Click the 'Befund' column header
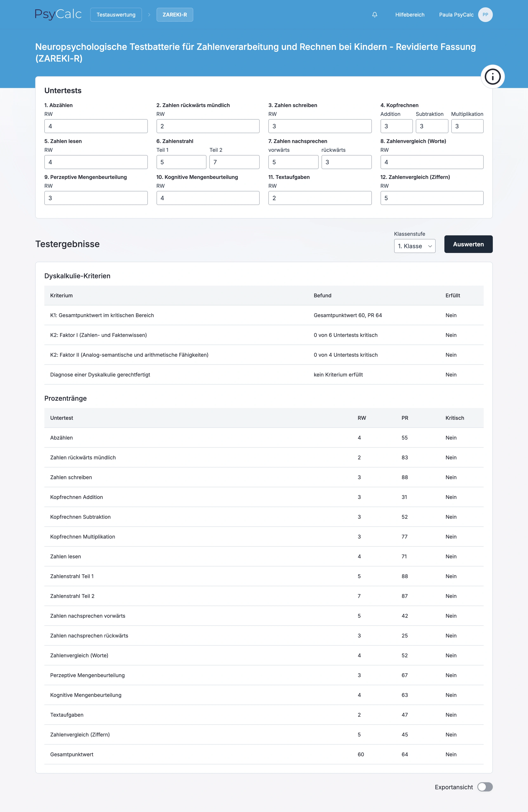Viewport: 528px width, 812px height. pos(322,295)
